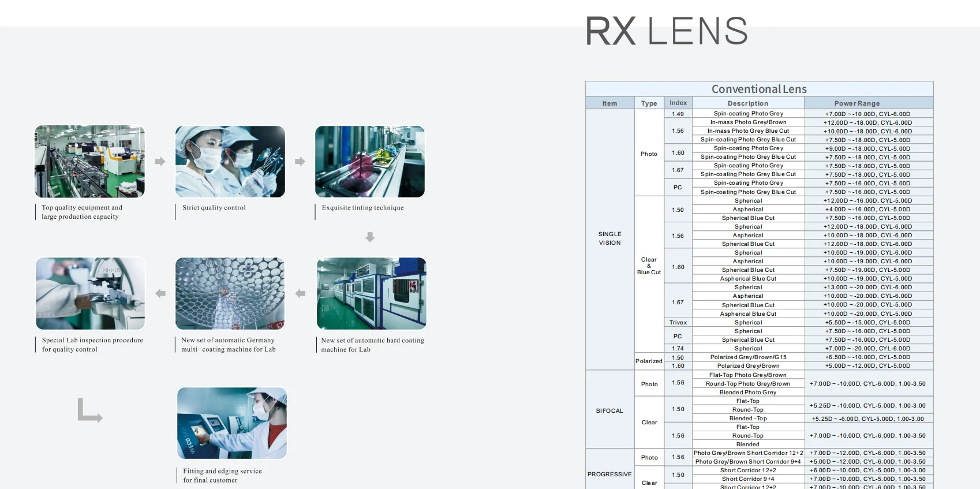This screenshot has height=489, width=980.
Task: Click the "Blended -Top" description cell
Action: pyautogui.click(x=748, y=418)
